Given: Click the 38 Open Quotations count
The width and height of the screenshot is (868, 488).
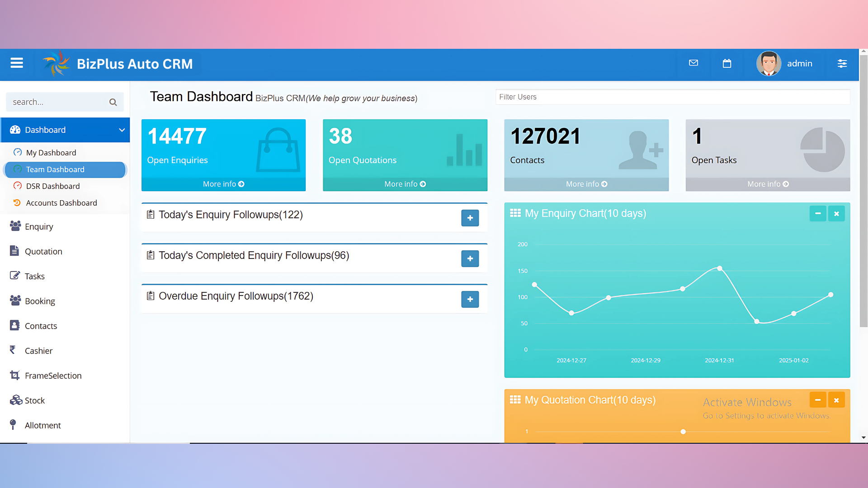Looking at the screenshot, I should 340,136.
